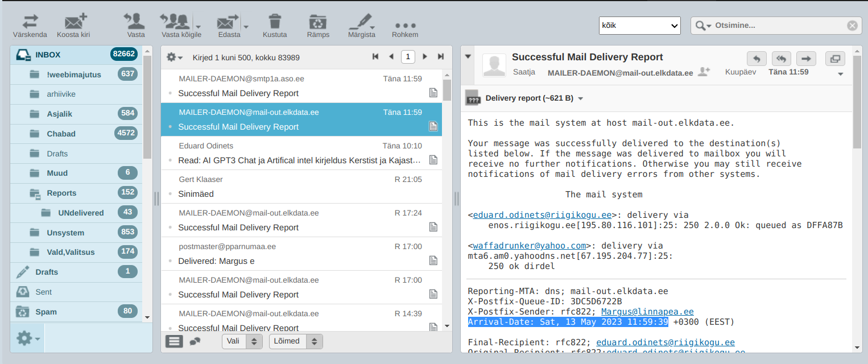Screen dimensions: 868x364
Task: Forward the message with Edasta
Action: (229, 26)
